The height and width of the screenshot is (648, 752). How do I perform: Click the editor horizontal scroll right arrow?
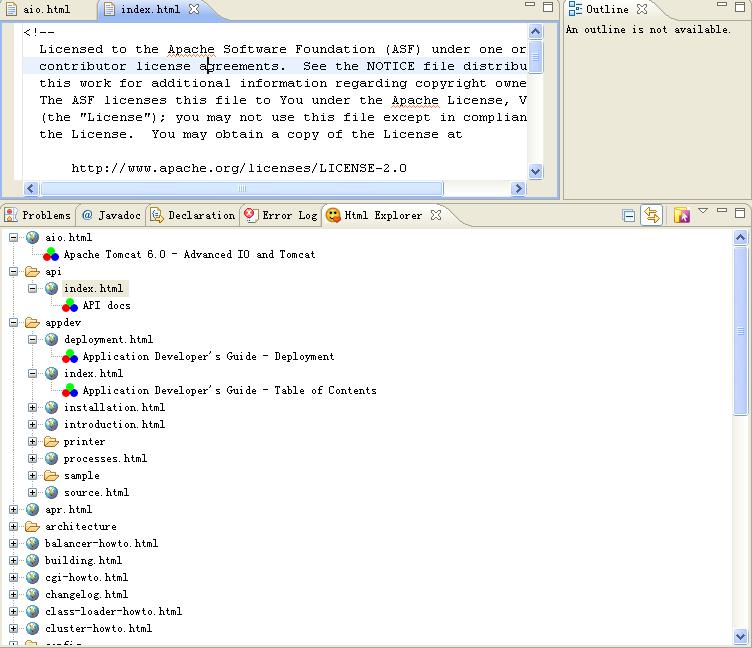518,189
